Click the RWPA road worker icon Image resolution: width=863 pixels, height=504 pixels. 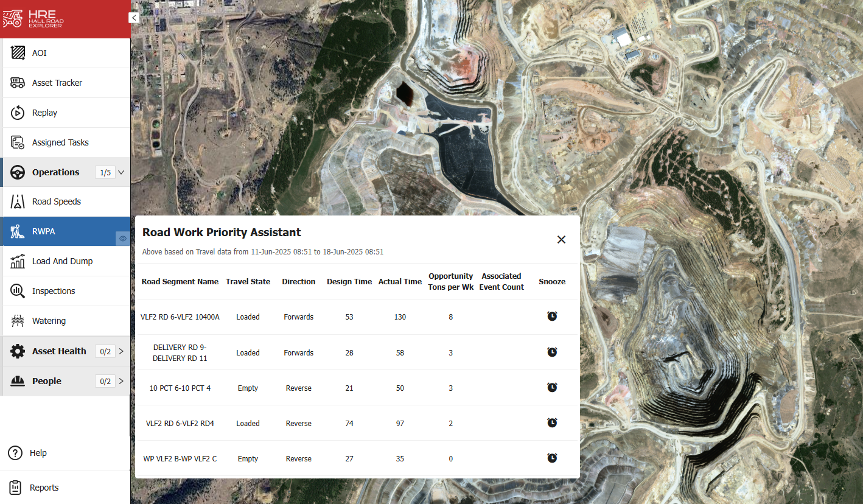point(18,231)
